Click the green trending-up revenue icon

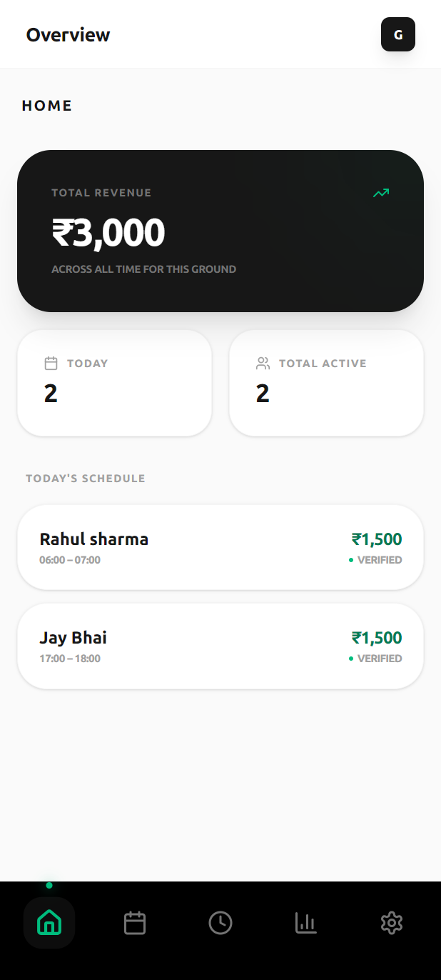pos(381,193)
